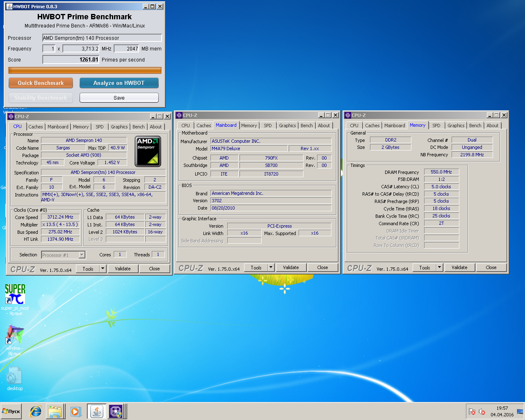The height and width of the screenshot is (420, 525).
Task: Click HT Link value 1374.90 MHz
Action: pos(60,239)
